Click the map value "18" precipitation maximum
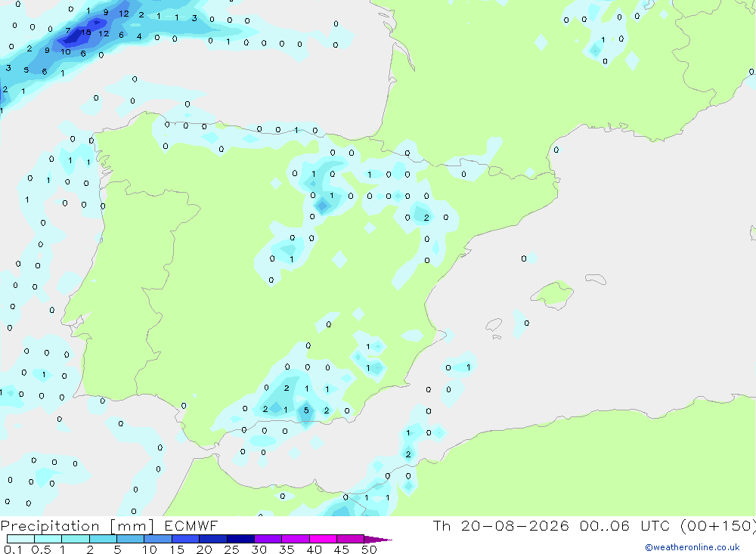The image size is (756, 554). [x=86, y=32]
